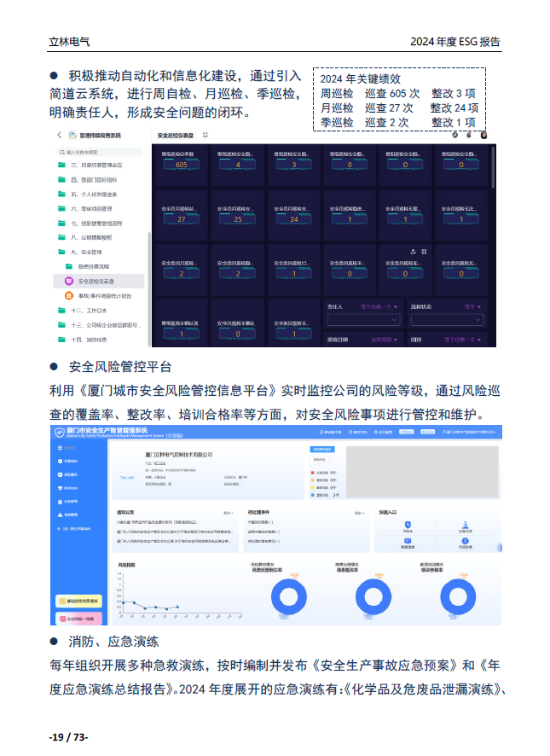Select 工作台 in the blue sidebar
Screen dimensions: 550x756
point(67,448)
